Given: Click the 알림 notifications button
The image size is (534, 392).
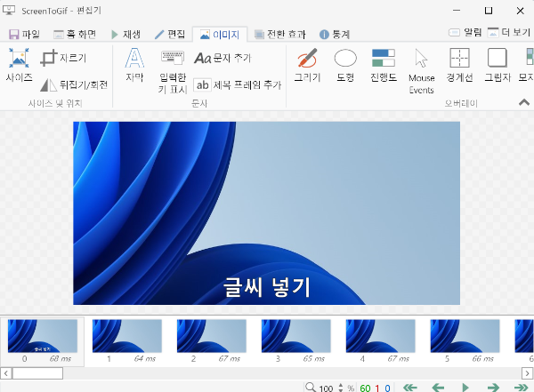Looking at the screenshot, I should tap(465, 32).
